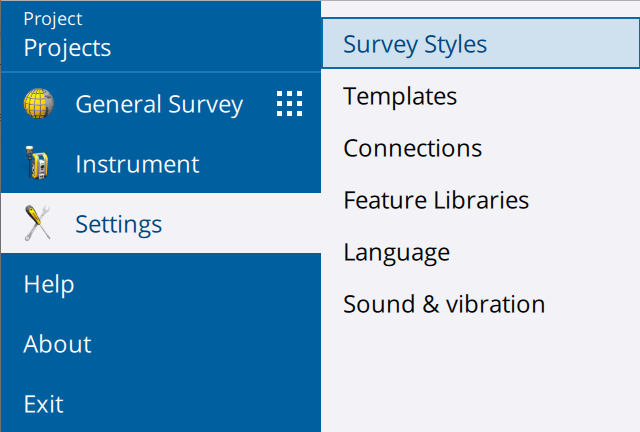Open the Language settings
The width and height of the screenshot is (640, 432).
397,253
